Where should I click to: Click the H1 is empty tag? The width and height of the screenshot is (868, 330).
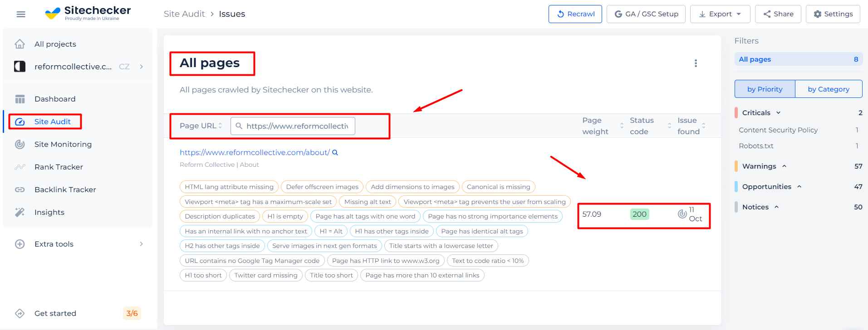pos(285,216)
